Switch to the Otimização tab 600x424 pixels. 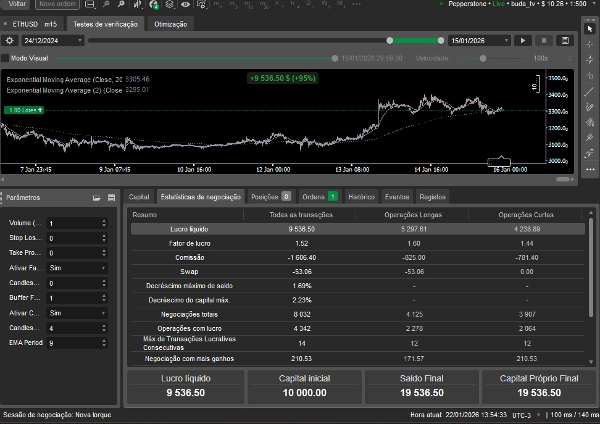pos(169,23)
